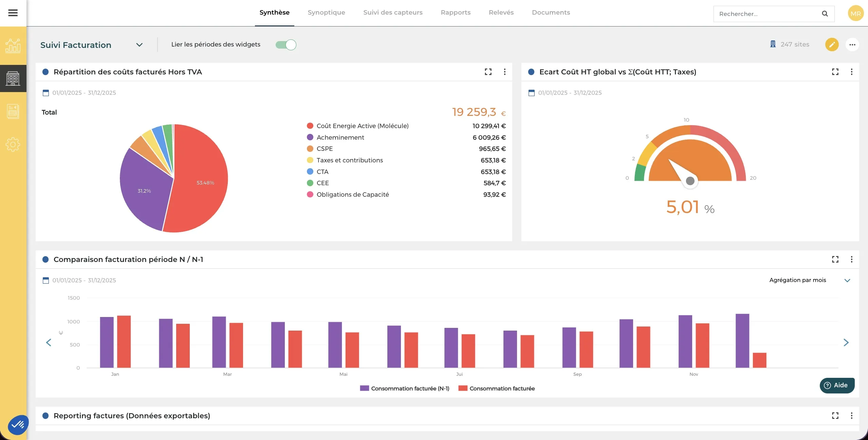Screen dimensions: 868x440
Task: Open the buildings/sites section in the sidebar
Action: click(13, 78)
